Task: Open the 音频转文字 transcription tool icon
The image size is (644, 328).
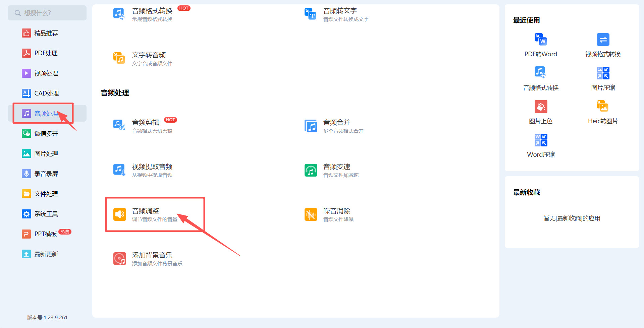Action: tap(311, 14)
